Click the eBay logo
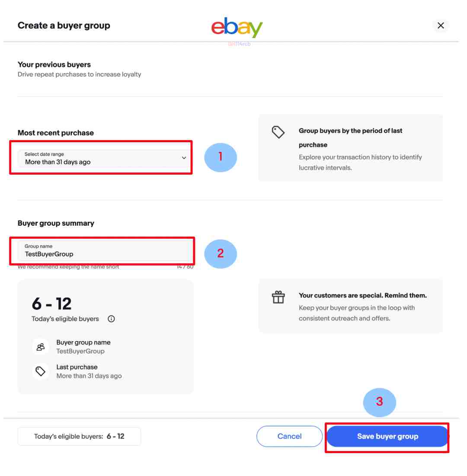The height and width of the screenshot is (476, 467). click(x=237, y=28)
